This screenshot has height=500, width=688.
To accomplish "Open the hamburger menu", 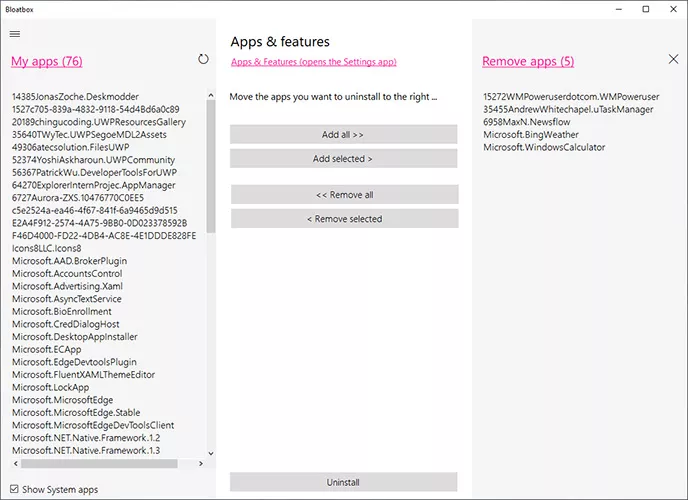I will click(x=15, y=34).
